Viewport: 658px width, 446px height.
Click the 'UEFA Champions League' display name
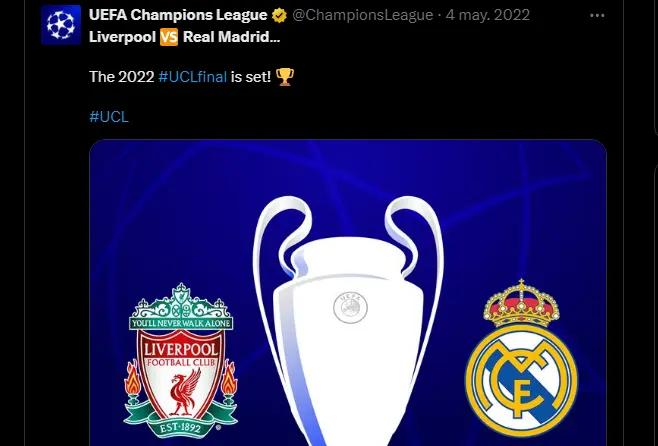[178, 15]
